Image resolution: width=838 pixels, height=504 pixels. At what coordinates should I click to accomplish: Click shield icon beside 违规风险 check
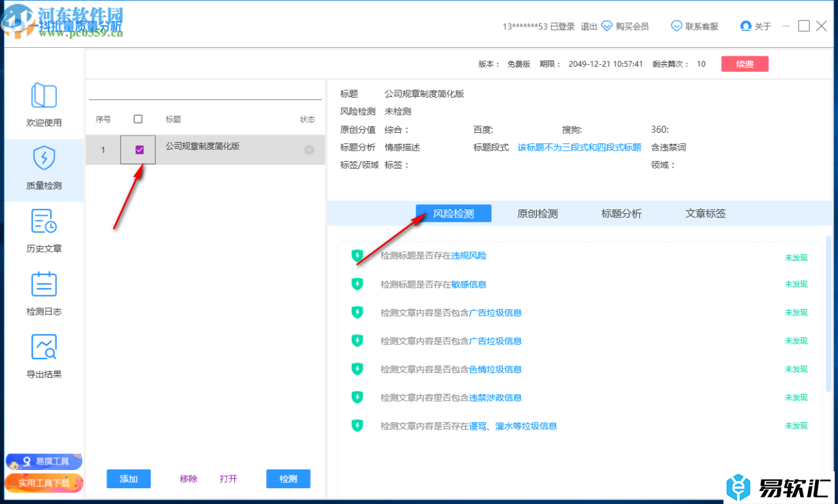357,256
